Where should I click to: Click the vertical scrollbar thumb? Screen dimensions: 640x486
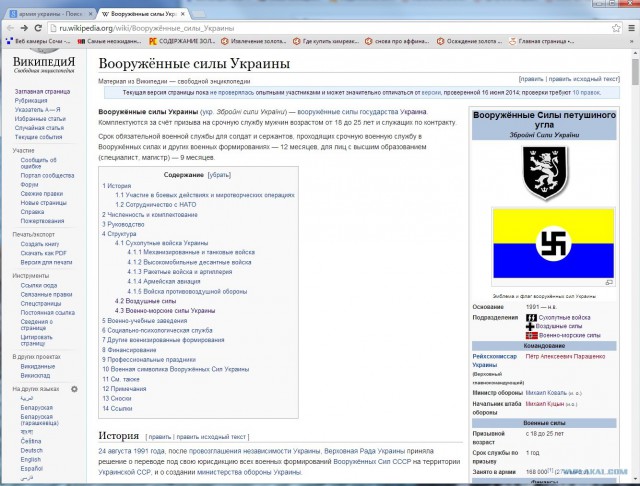(x=635, y=71)
